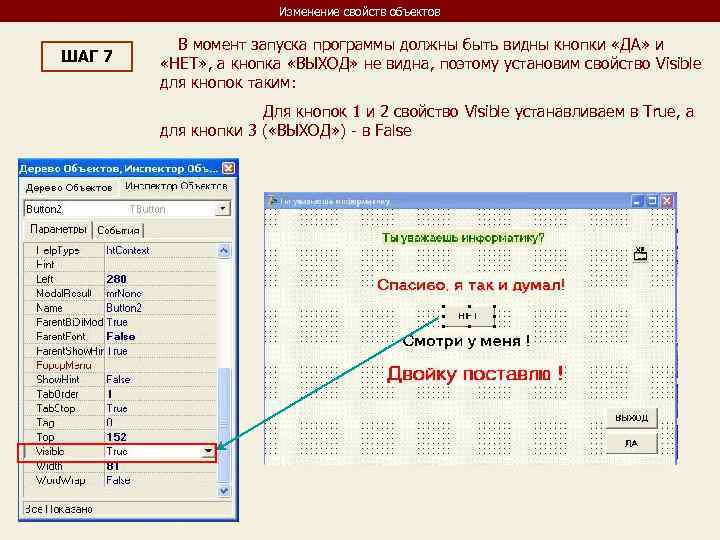The image size is (720, 540).
Task: Select the Параметры properties tab
Action: [x=58, y=229]
